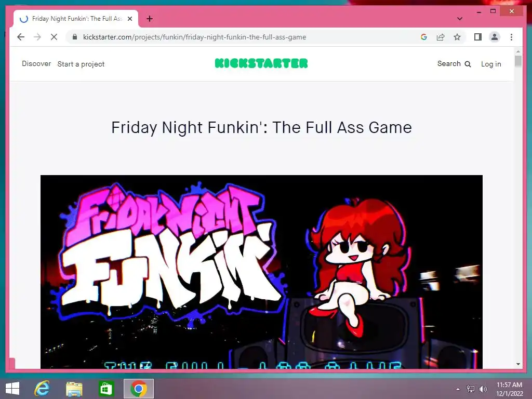Screen dimensions: 532x399
Task: Expand the tab search dropdown arrow
Action: pos(460,19)
